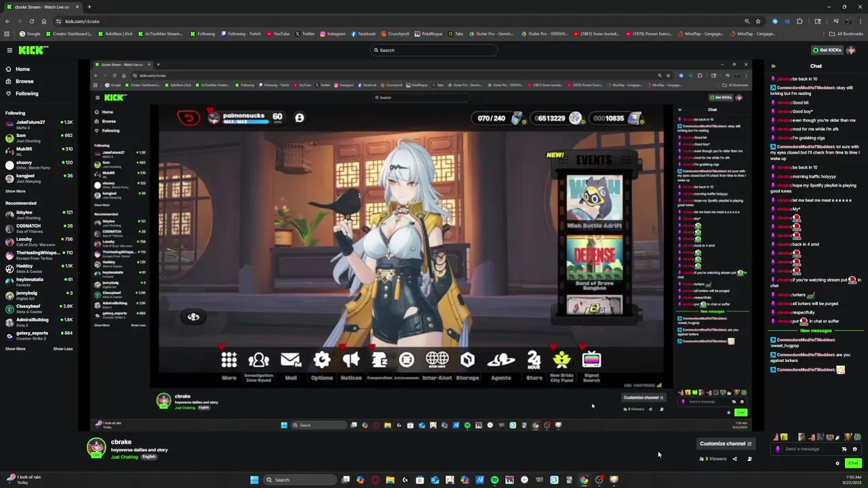Open the YouTube bookmark
Image resolution: width=868 pixels, height=488 pixels.
(x=278, y=34)
